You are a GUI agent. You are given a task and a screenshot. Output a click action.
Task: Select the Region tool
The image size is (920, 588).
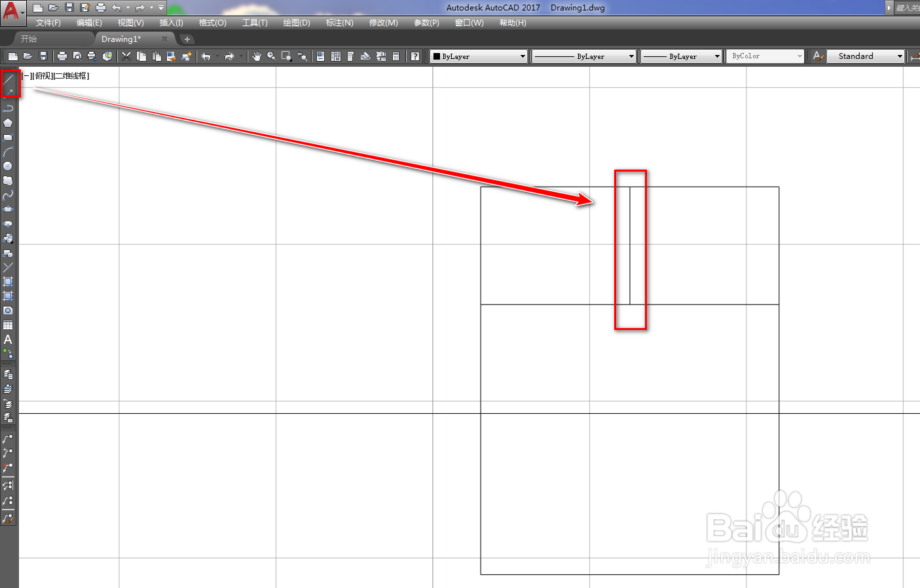[x=8, y=310]
